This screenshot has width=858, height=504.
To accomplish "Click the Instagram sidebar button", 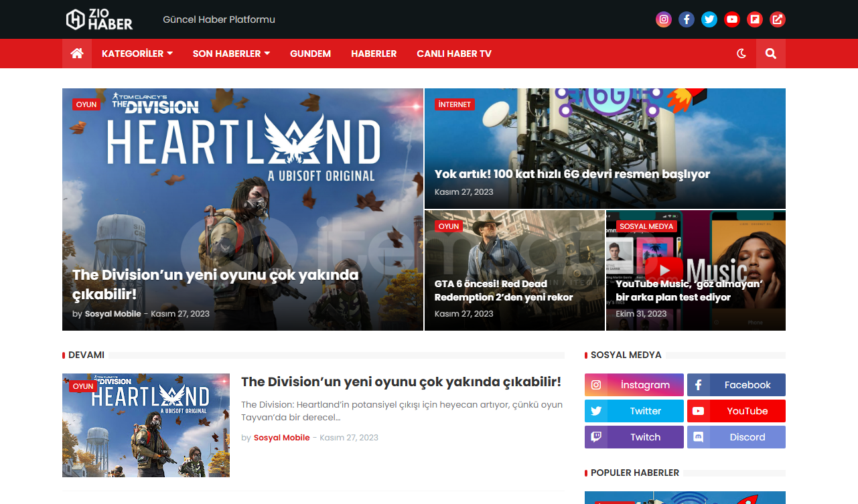I will 634,385.
